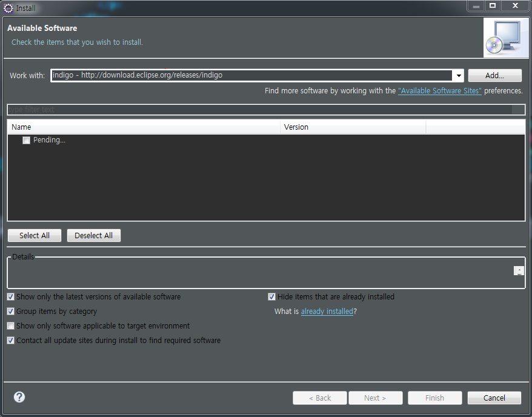Screen dimensions: 532x417
Task: Toggle Hide items that are already installed
Action: pos(272,297)
